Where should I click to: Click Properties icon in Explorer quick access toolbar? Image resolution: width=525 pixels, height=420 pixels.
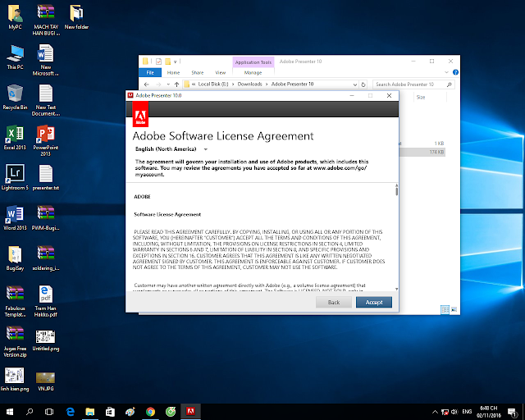(158, 62)
